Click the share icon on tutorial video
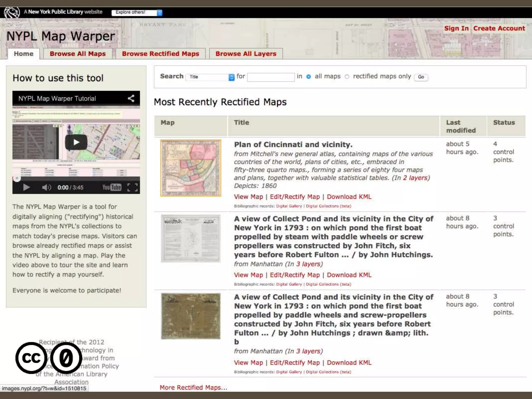This screenshot has height=399, width=532. 131,98
